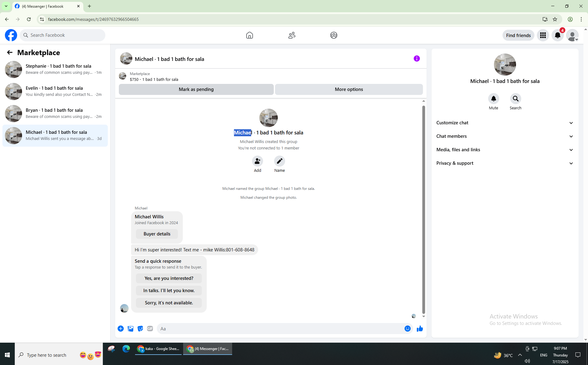Open more actions plus icon in composer

pyautogui.click(x=121, y=329)
